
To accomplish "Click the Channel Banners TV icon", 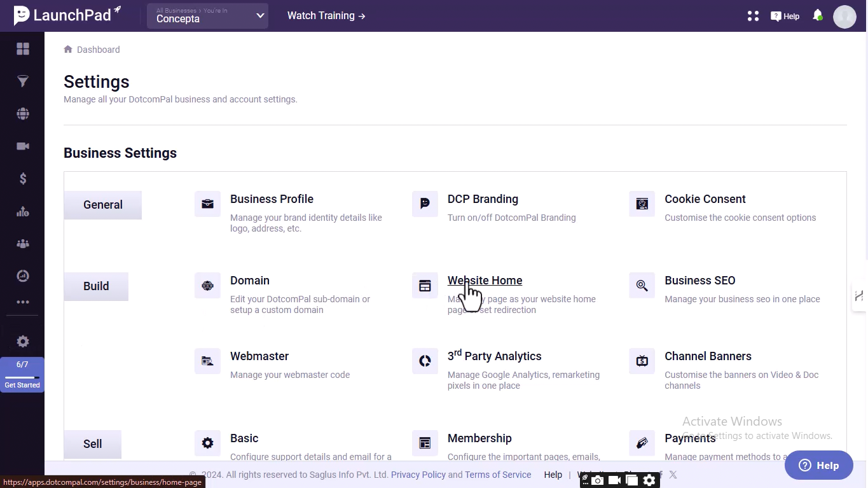I will click(642, 361).
